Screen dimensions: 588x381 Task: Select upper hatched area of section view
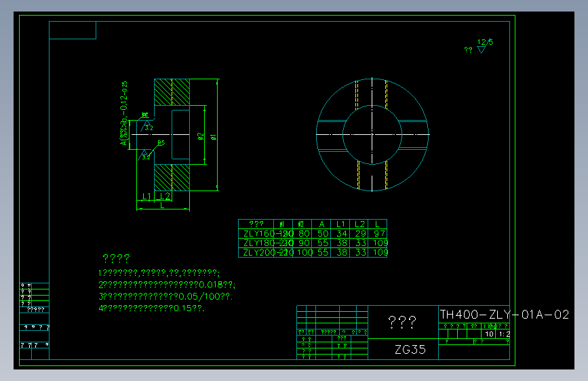[172, 92]
